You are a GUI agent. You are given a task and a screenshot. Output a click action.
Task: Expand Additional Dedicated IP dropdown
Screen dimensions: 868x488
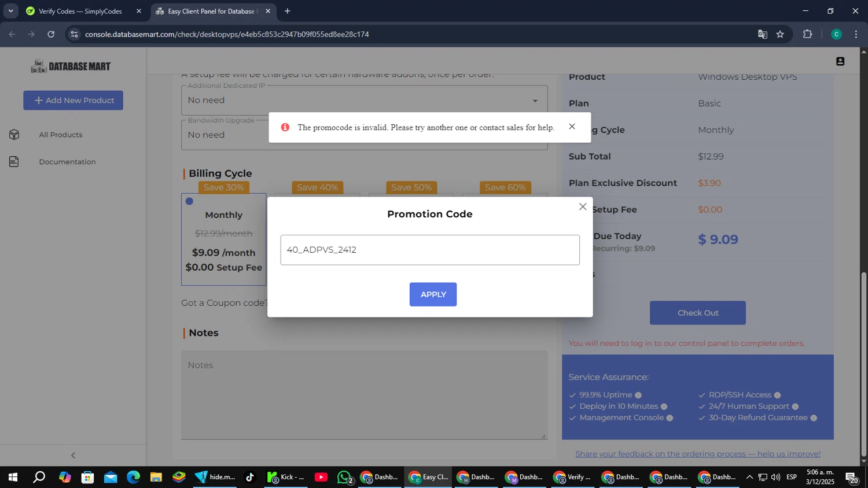click(365, 101)
